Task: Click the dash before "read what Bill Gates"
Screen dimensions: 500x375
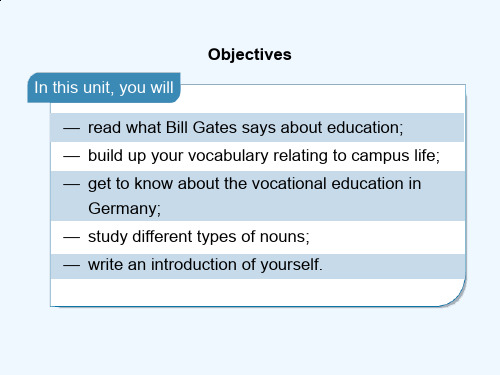Action: pos(72,128)
